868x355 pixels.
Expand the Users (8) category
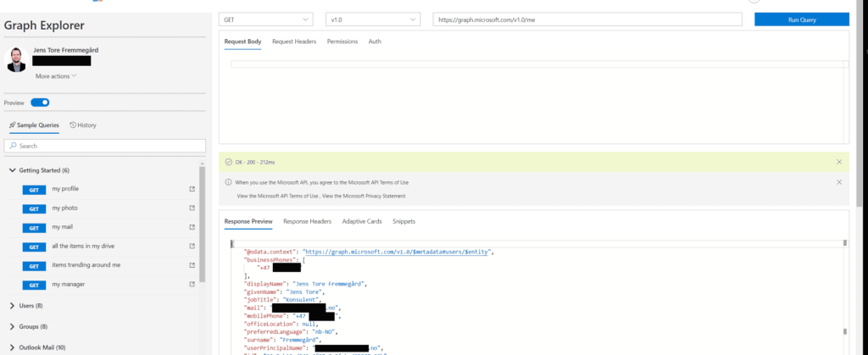(x=26, y=305)
